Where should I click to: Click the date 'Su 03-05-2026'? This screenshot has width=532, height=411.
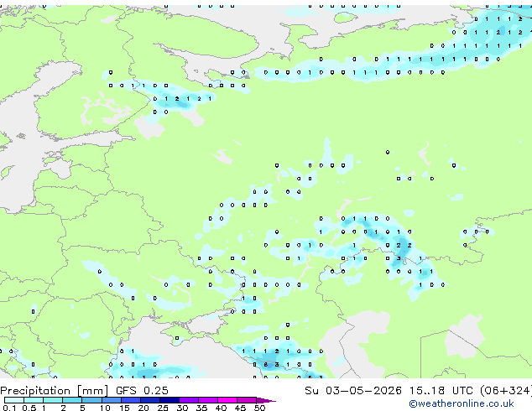[x=353, y=391]
